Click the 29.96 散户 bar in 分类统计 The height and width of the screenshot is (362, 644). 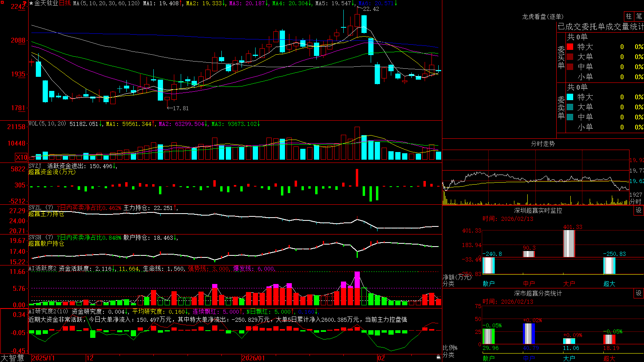[488, 336]
